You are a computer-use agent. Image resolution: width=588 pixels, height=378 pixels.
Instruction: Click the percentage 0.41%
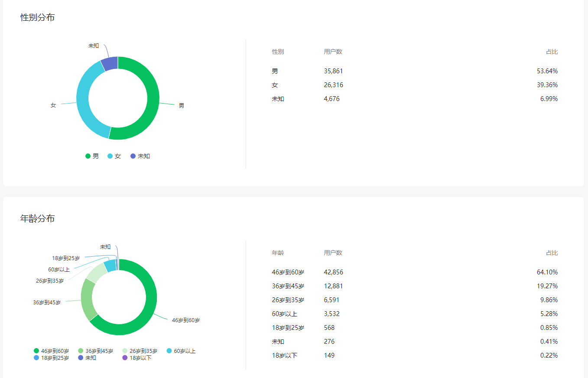click(x=549, y=342)
